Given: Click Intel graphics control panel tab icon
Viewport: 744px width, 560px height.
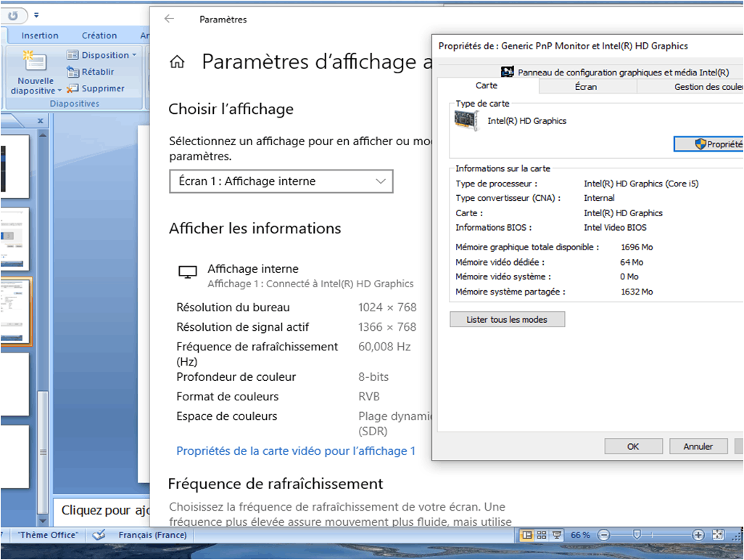Looking at the screenshot, I should click(x=507, y=72).
